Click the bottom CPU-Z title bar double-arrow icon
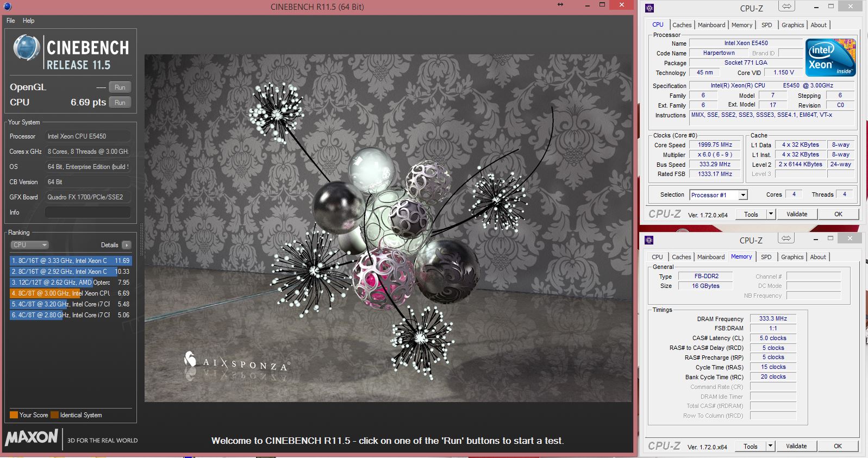 (x=786, y=239)
